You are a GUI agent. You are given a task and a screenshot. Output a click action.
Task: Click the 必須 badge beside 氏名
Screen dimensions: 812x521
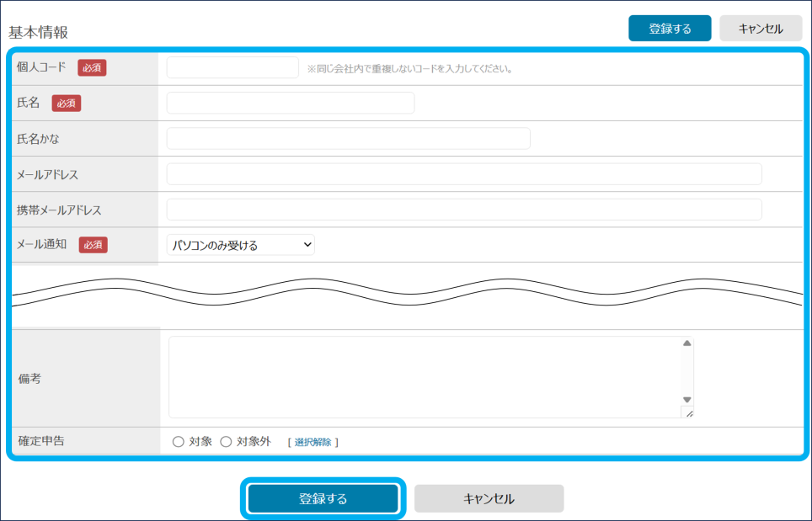[x=67, y=103]
